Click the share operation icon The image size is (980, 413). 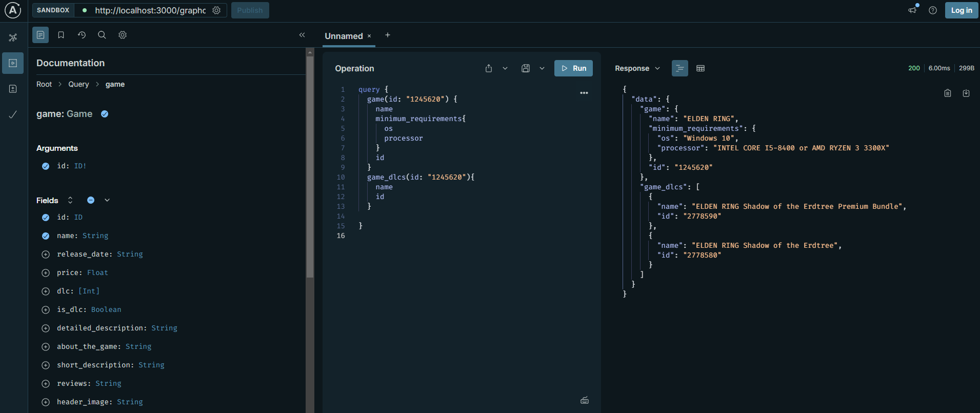(489, 68)
